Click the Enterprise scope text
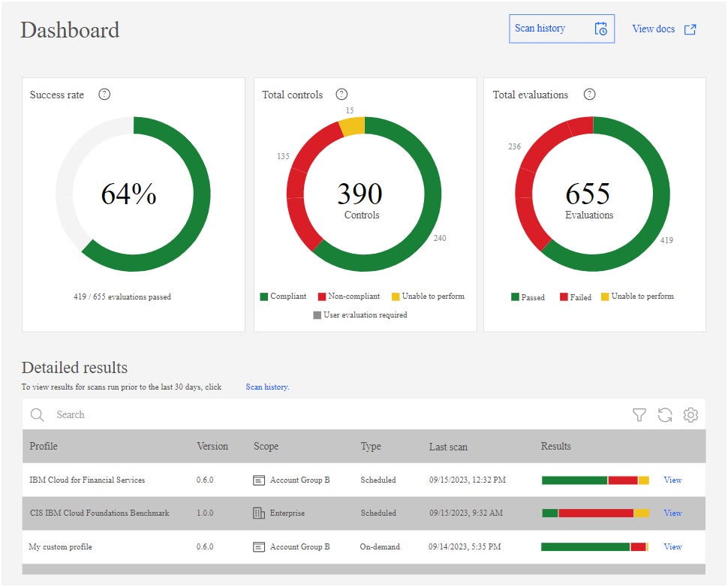This screenshot has height=587, width=728. (x=287, y=513)
